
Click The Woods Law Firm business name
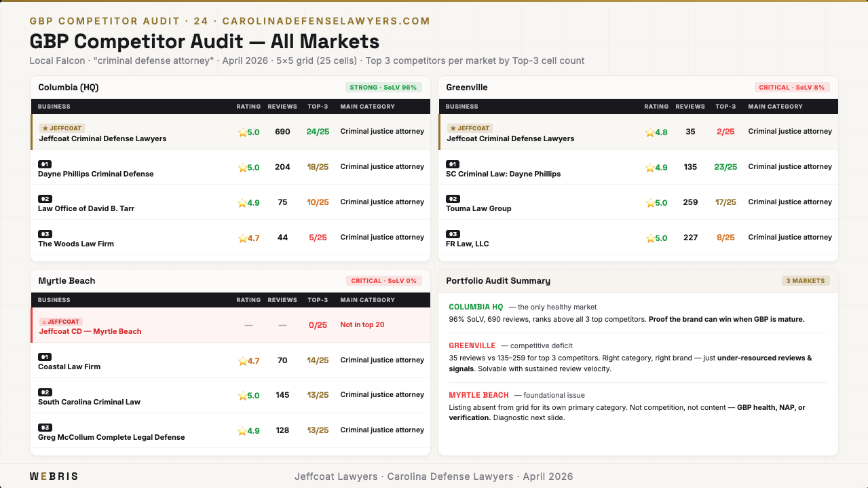click(76, 244)
